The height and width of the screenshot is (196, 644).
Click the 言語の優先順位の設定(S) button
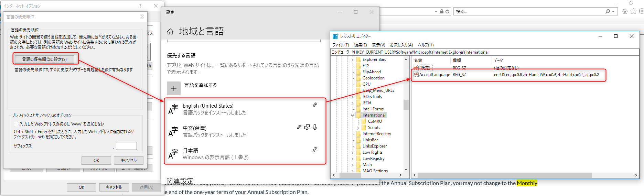point(44,59)
